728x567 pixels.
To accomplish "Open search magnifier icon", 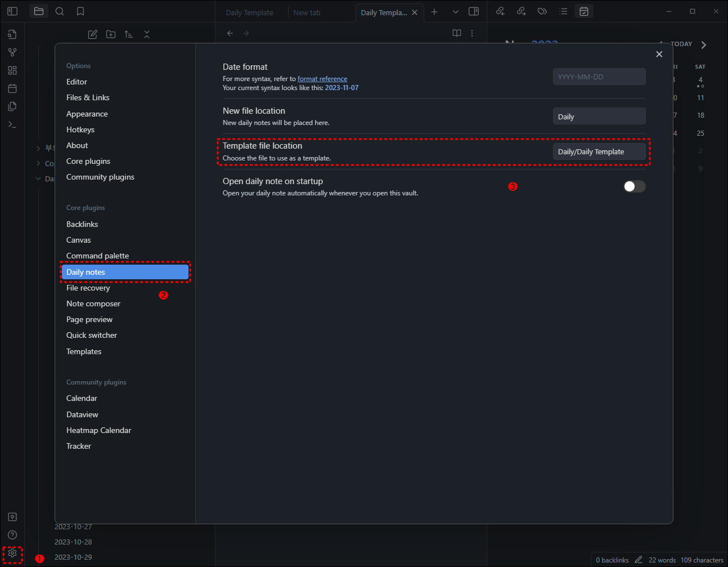I will [60, 11].
